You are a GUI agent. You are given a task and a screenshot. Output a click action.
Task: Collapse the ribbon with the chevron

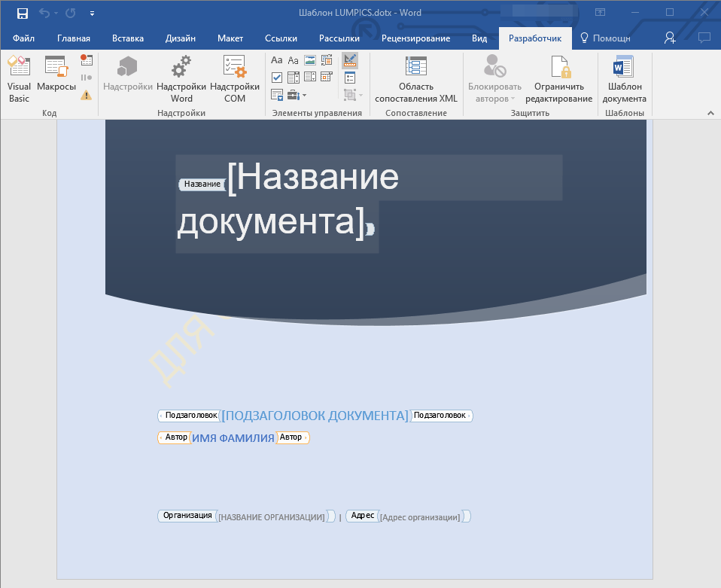click(x=710, y=113)
